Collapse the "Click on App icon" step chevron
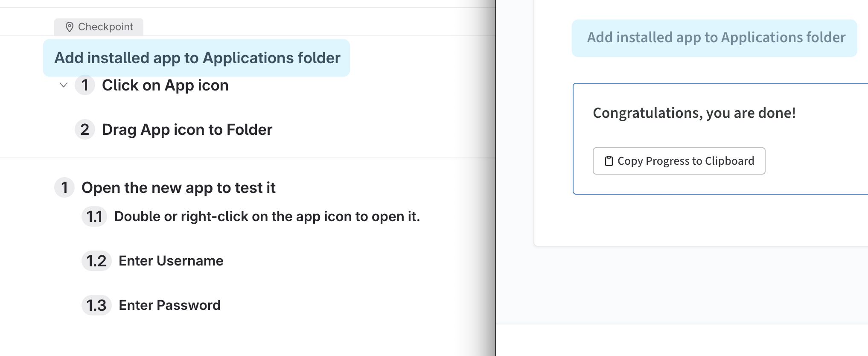Image resolution: width=868 pixels, height=356 pixels. click(x=64, y=85)
